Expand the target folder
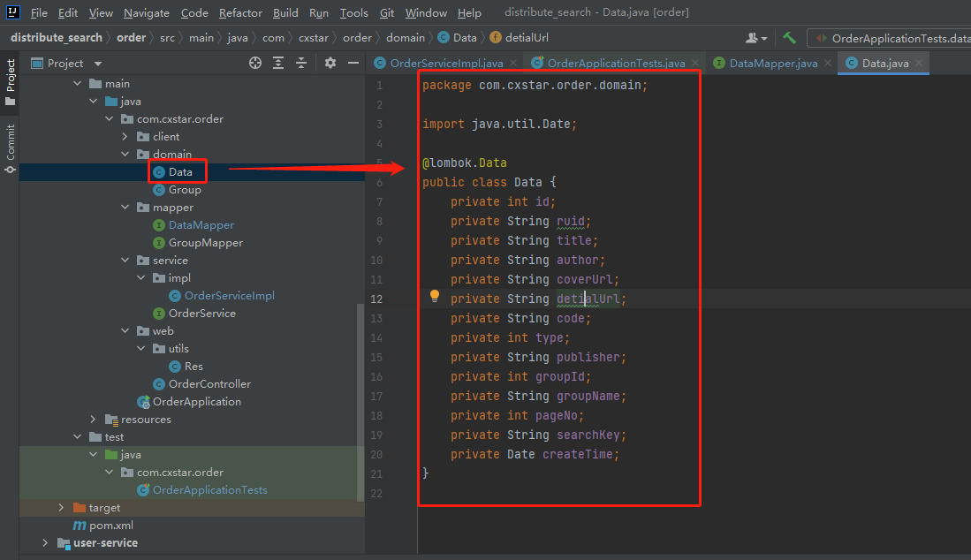971x560 pixels. 61,508
